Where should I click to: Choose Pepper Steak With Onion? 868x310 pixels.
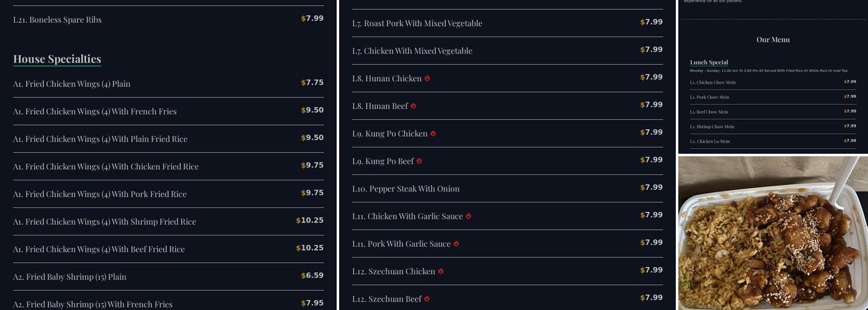tap(405, 188)
